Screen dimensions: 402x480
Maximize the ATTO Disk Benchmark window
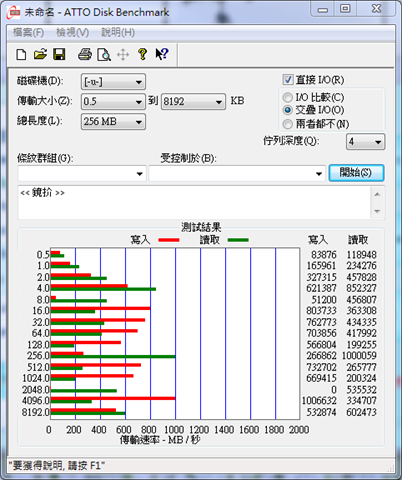coord(345,9)
